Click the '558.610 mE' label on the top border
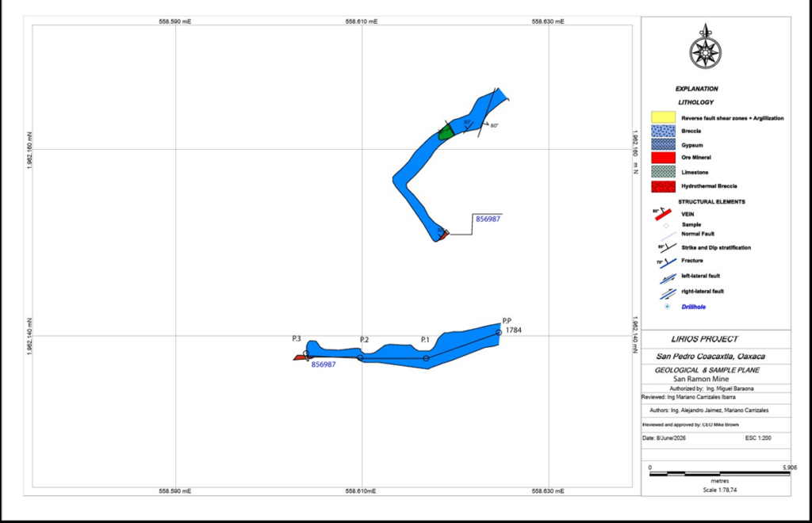The image size is (812, 523). point(362,21)
